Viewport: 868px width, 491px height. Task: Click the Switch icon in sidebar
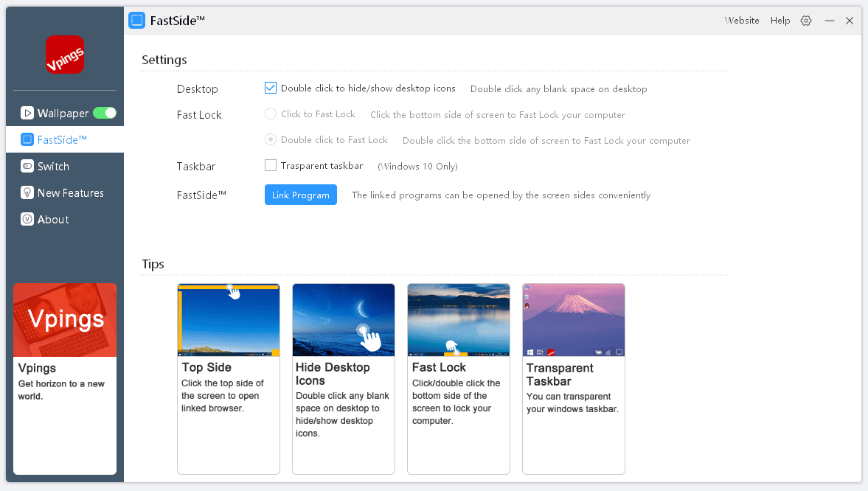(x=27, y=166)
